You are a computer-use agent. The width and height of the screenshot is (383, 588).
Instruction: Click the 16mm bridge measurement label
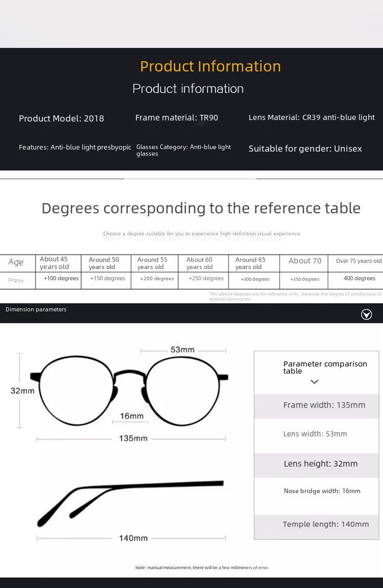132,416
